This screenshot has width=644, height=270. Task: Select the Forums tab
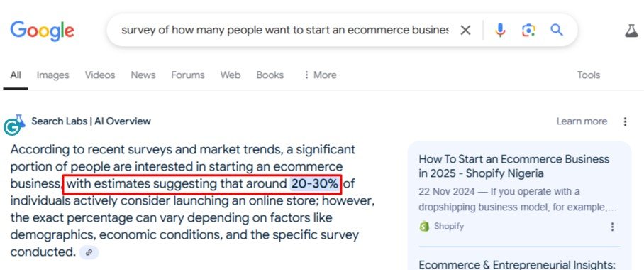point(188,75)
